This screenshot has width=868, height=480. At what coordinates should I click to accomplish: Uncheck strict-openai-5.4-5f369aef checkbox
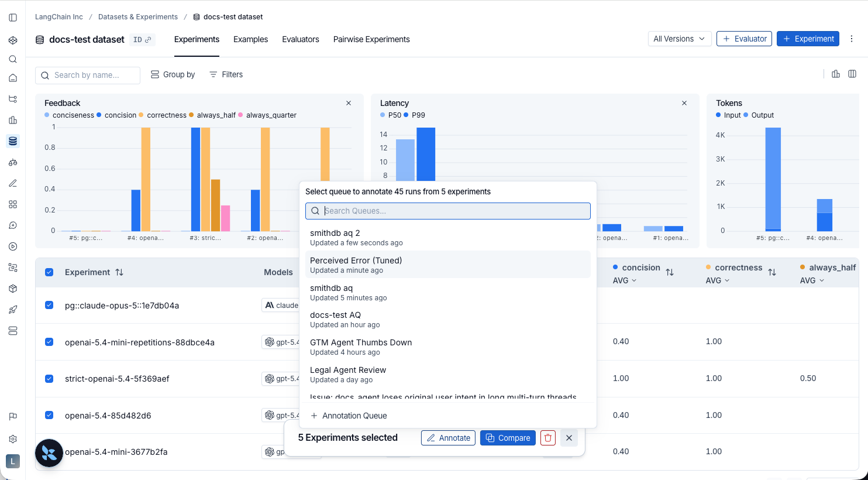[49, 379]
